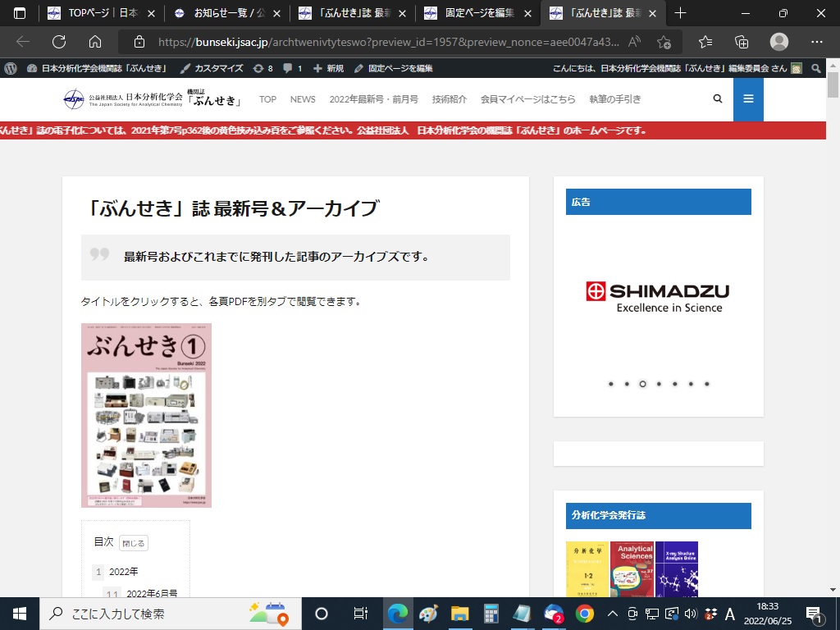This screenshot has height=630, width=840.
Task: Refresh the current page
Action: (x=59, y=42)
